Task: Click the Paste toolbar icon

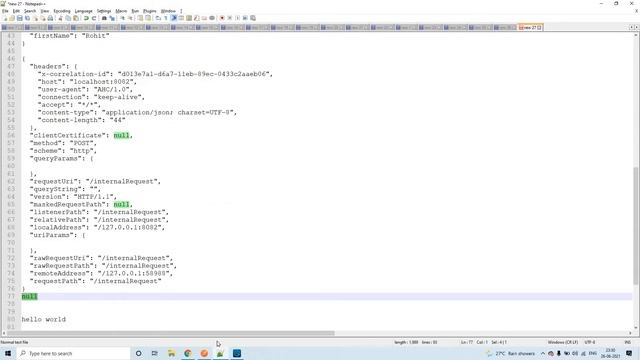Action: click(x=76, y=18)
